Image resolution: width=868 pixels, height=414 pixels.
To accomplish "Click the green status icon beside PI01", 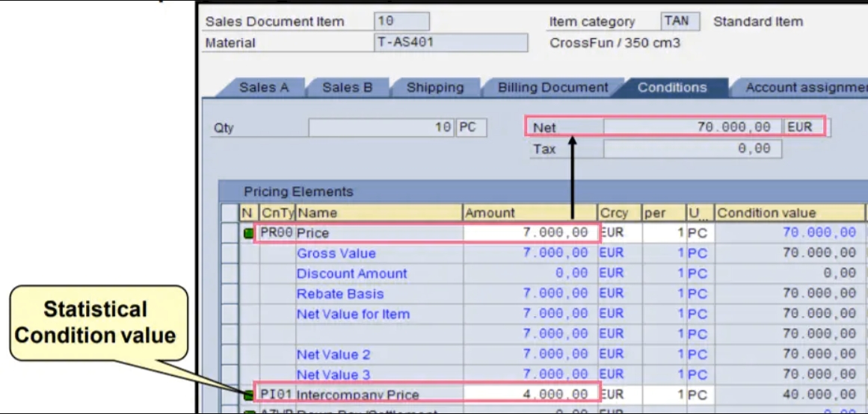I will click(248, 394).
